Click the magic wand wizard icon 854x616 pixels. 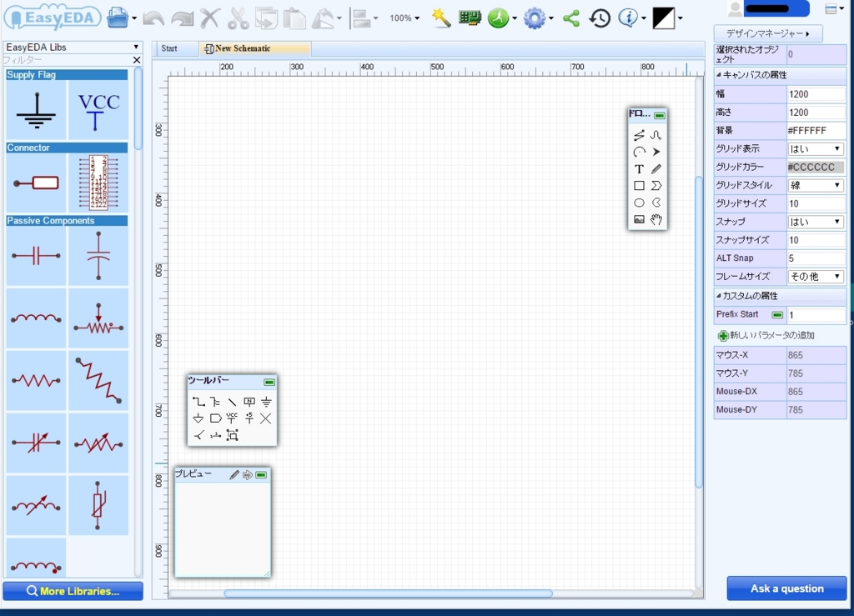pyautogui.click(x=440, y=18)
